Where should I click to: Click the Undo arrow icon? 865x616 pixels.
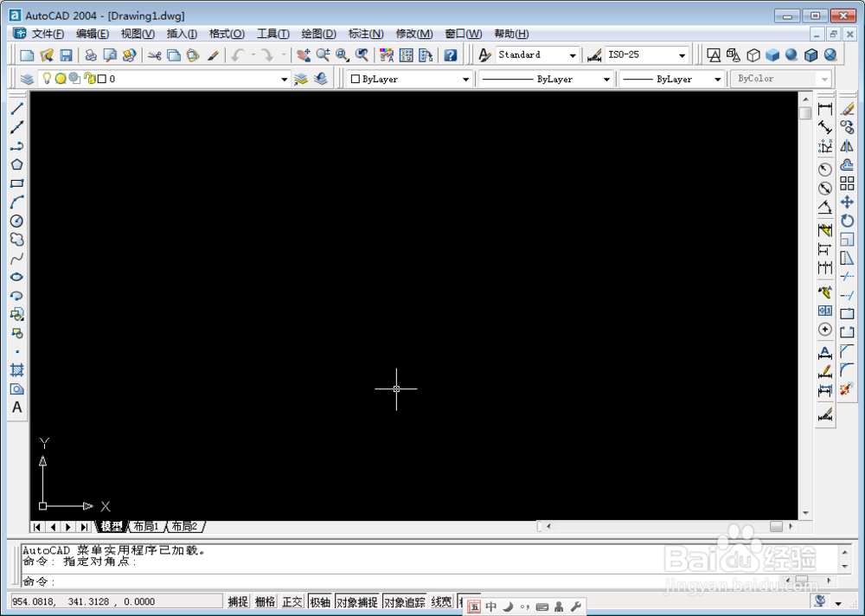click(238, 55)
